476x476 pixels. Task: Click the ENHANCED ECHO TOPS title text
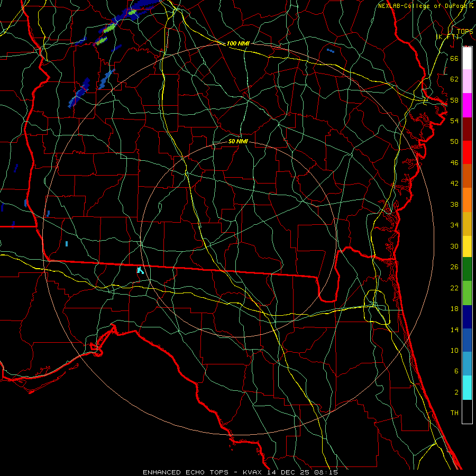point(186,472)
